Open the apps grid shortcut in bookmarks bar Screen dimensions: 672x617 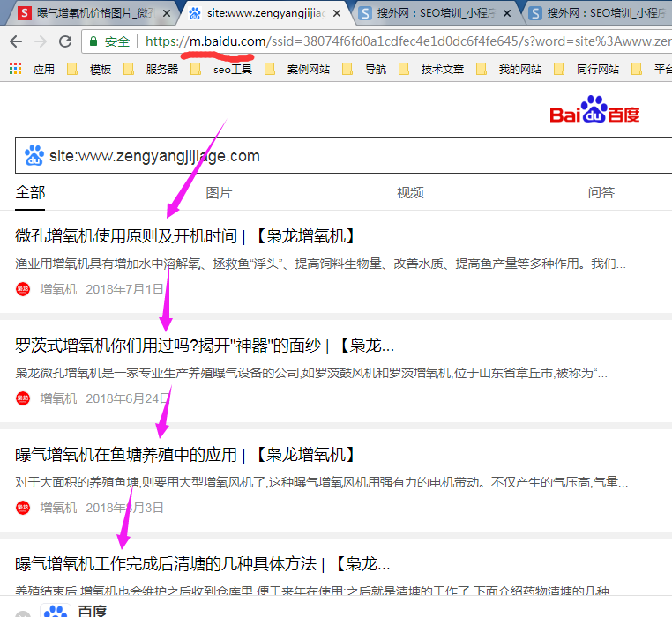click(x=15, y=69)
